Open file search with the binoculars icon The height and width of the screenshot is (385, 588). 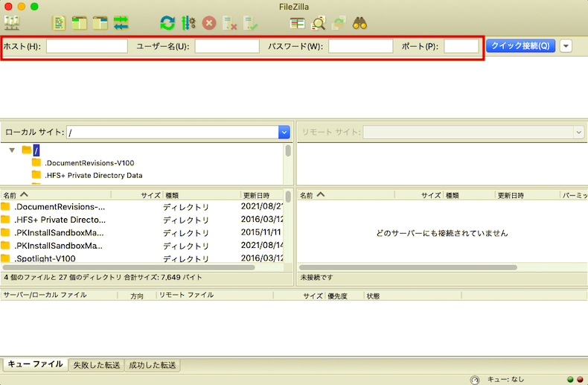click(359, 23)
